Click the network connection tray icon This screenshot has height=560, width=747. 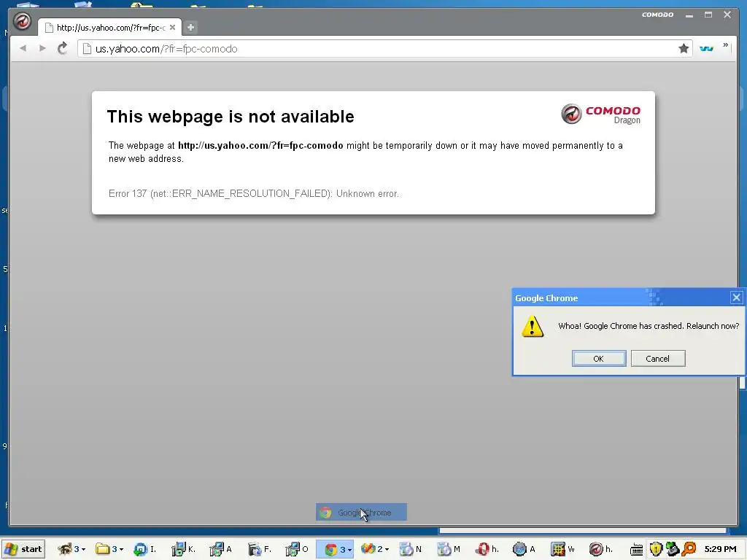coord(672,549)
